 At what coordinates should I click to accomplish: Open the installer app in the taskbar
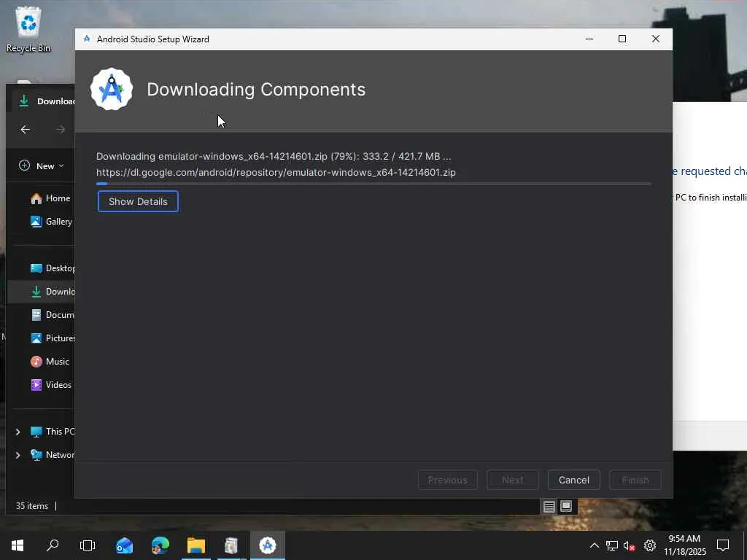231,545
